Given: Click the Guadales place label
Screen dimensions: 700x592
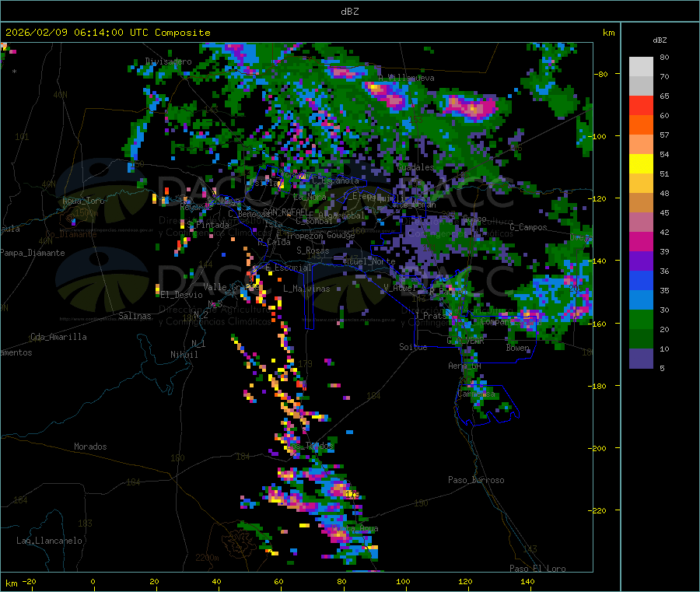Looking at the screenshot, I should click(x=415, y=167).
